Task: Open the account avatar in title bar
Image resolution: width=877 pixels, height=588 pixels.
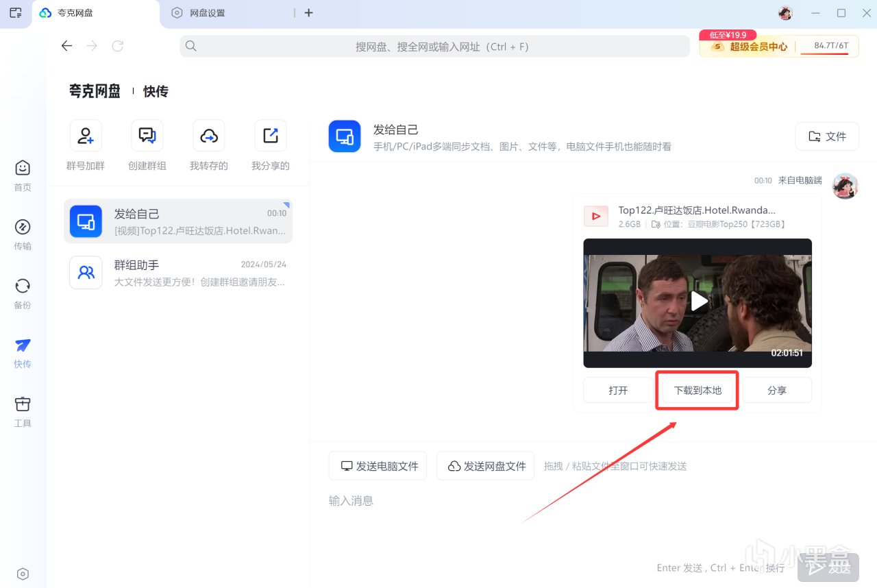Action: 786,13
